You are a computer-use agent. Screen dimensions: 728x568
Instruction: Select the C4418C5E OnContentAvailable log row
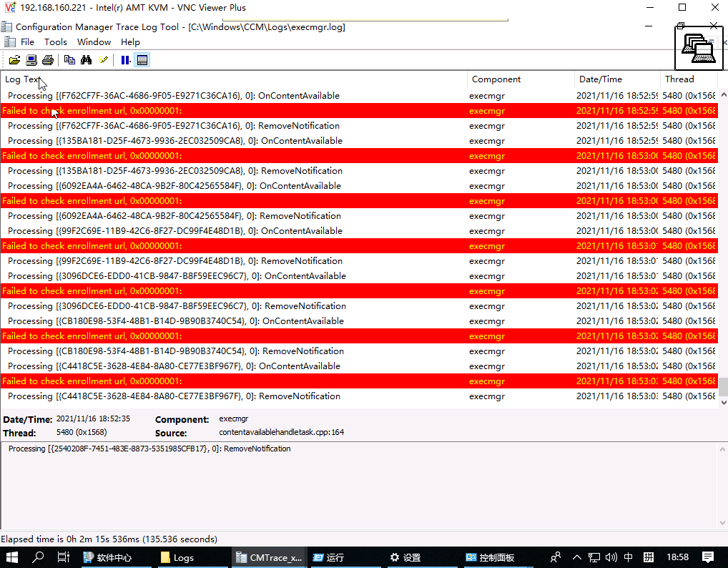click(359, 366)
